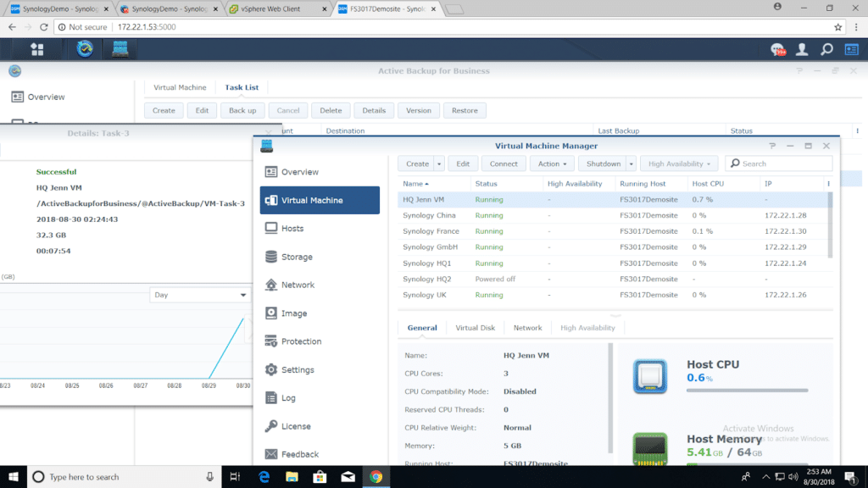Click the DSM user account icon

click(x=802, y=49)
